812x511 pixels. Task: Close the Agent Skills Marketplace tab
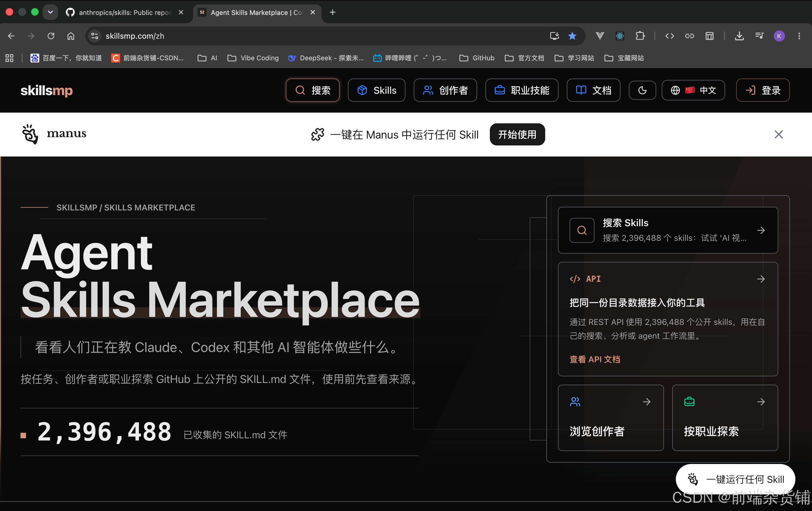(313, 12)
